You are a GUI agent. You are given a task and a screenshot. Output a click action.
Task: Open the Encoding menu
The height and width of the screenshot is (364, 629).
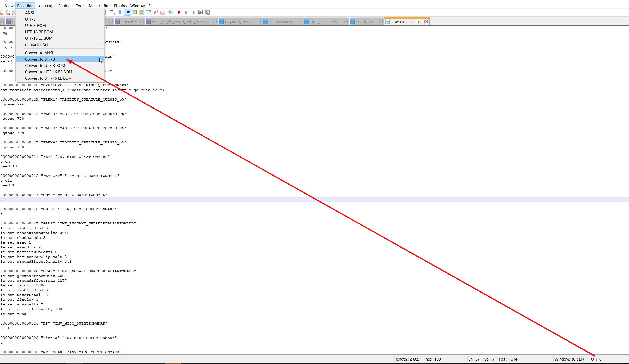point(25,6)
